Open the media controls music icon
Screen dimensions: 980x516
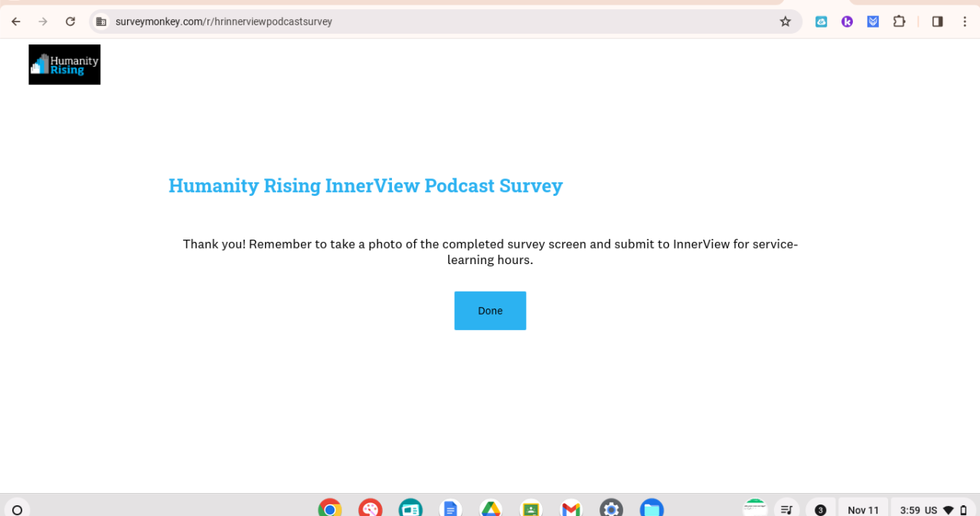[786, 509]
